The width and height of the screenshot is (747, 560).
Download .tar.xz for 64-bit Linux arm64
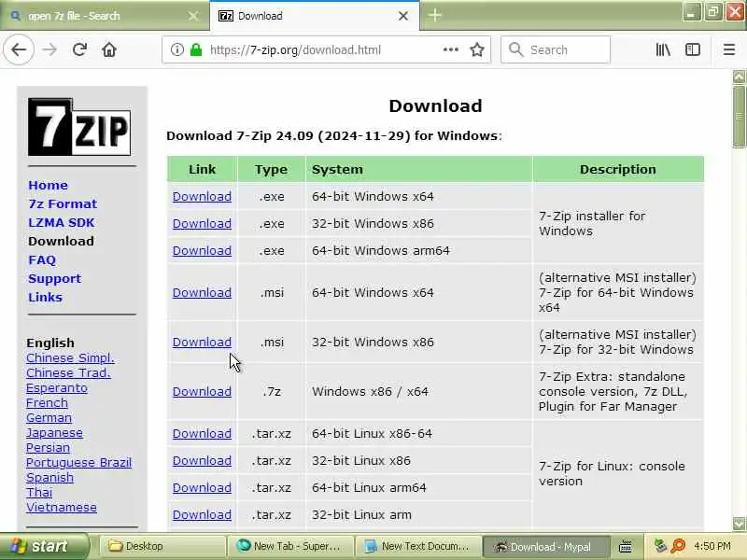tap(202, 488)
